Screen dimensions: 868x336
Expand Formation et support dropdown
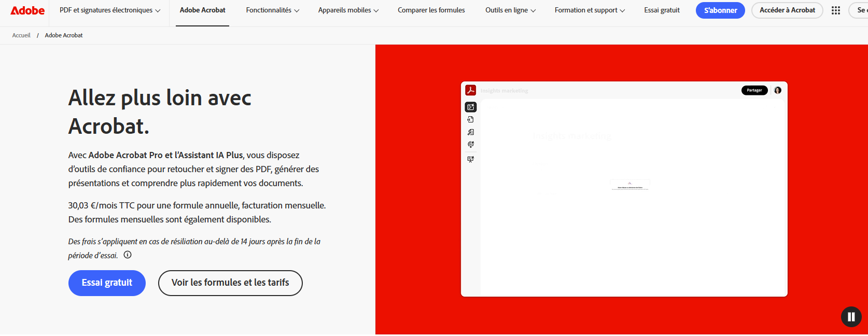590,10
